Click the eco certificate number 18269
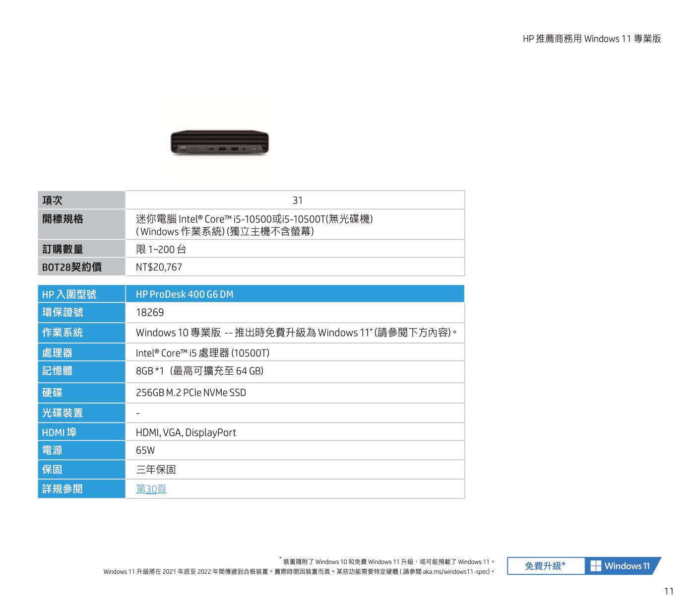 [x=150, y=313]
